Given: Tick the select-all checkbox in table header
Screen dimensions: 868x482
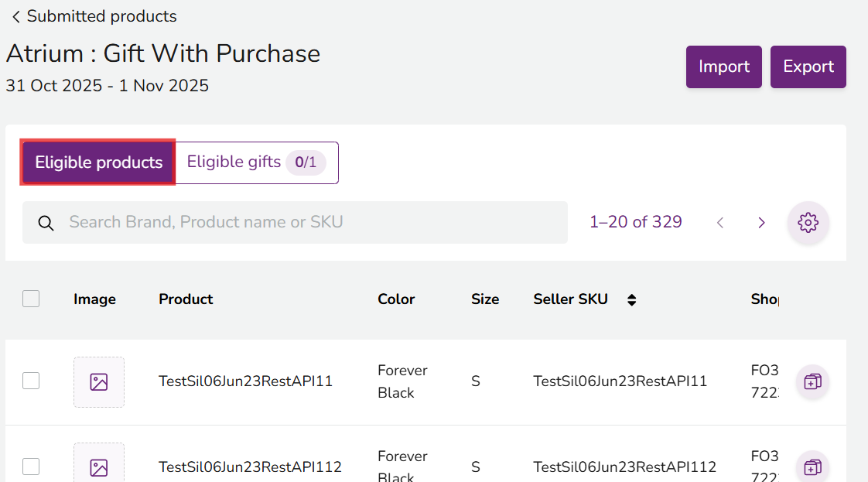Looking at the screenshot, I should click(31, 299).
